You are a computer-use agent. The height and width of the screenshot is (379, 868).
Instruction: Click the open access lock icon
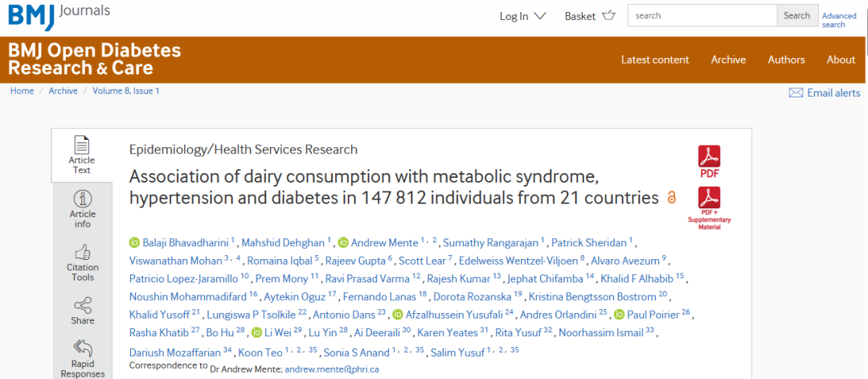click(671, 197)
